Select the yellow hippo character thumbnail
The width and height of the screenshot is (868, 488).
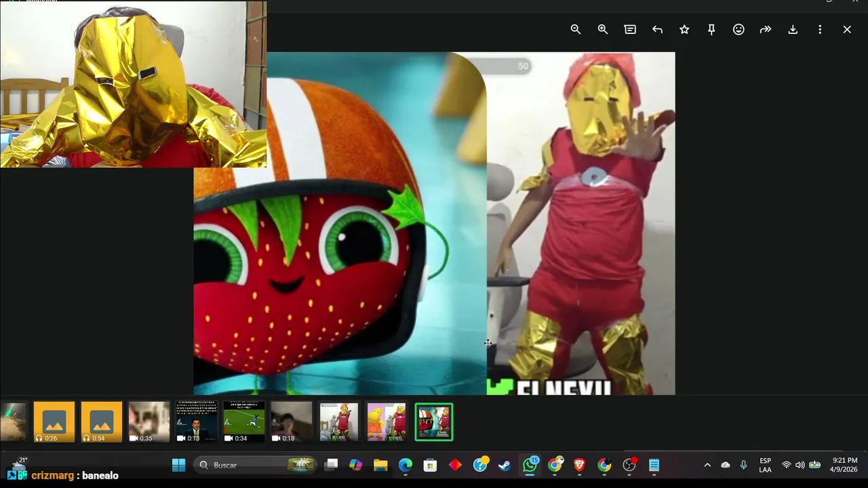point(387,422)
